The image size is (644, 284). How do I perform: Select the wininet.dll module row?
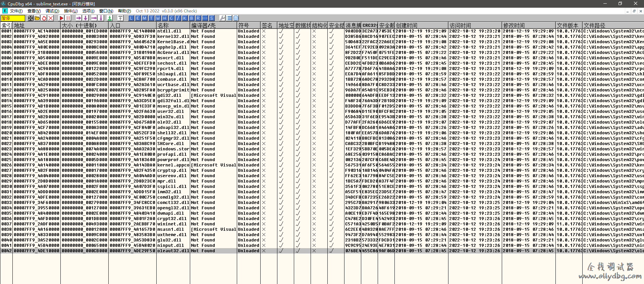coord(322,224)
